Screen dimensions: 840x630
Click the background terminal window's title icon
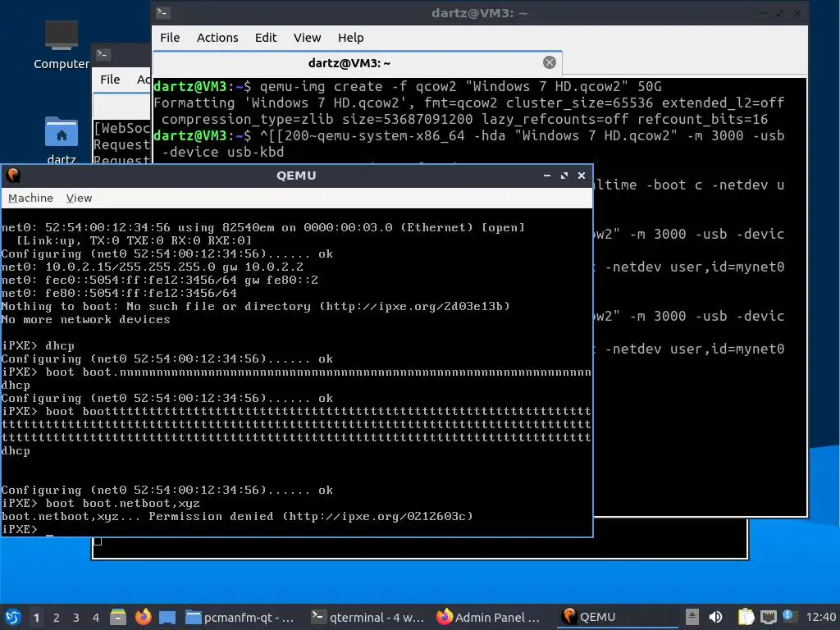103,54
